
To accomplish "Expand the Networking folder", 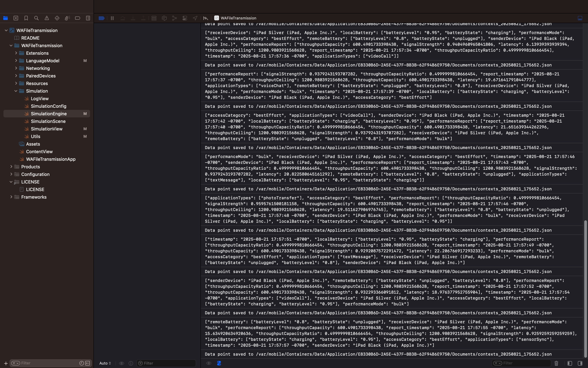I will click(16, 68).
